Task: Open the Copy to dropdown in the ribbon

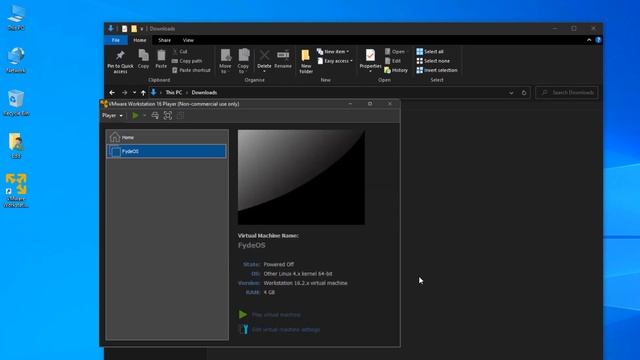Action: [243, 62]
